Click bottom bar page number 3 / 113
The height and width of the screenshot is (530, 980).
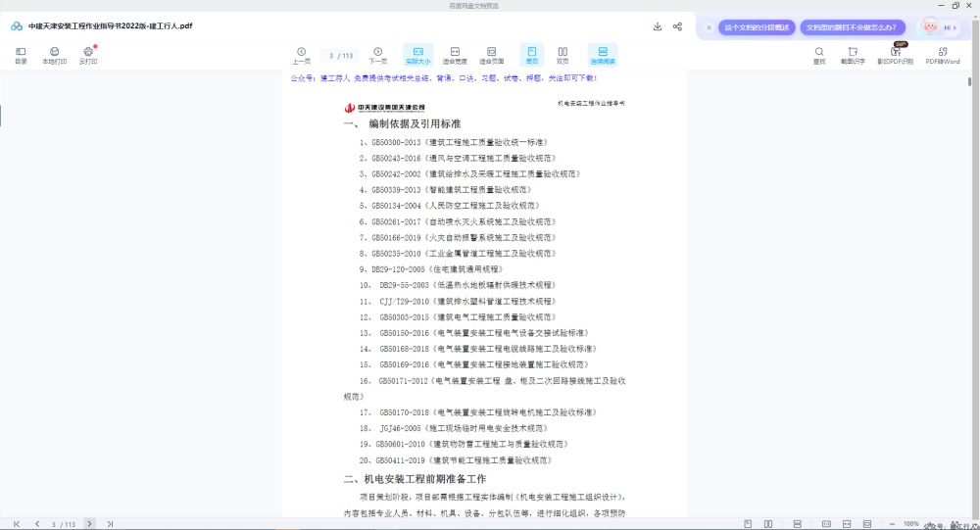coord(63,524)
